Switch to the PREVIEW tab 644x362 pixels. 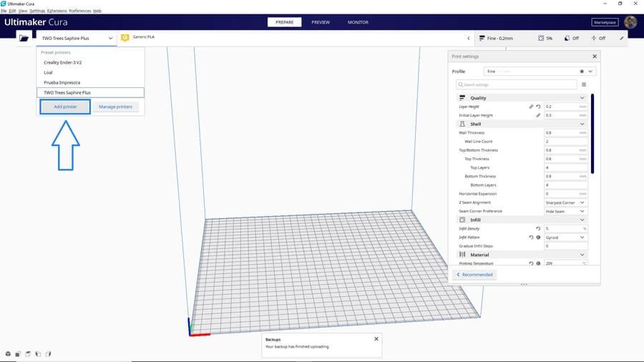click(321, 22)
